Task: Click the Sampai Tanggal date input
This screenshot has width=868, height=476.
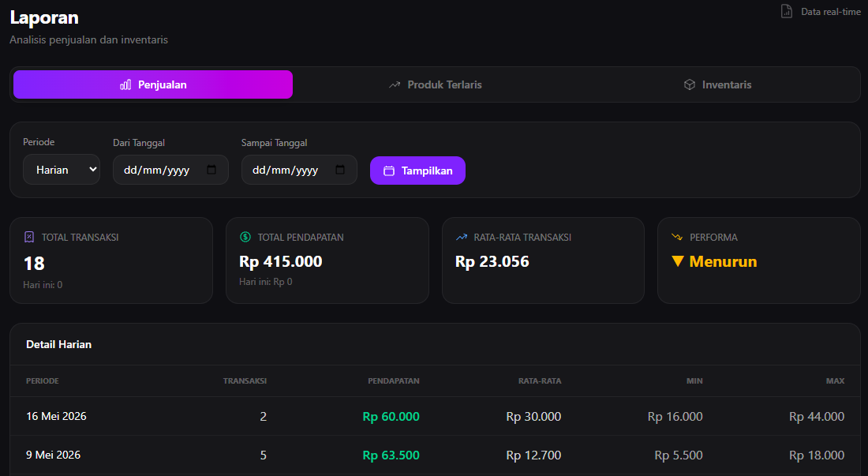Action: coord(299,170)
